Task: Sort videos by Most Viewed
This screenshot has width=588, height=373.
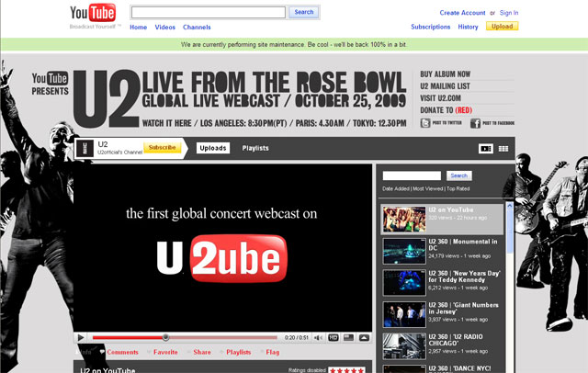Action: (x=428, y=188)
